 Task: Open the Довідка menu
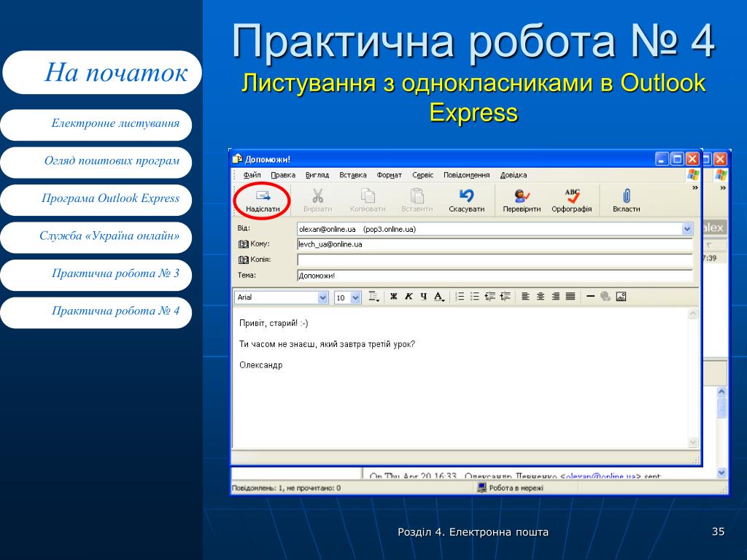tap(514, 175)
